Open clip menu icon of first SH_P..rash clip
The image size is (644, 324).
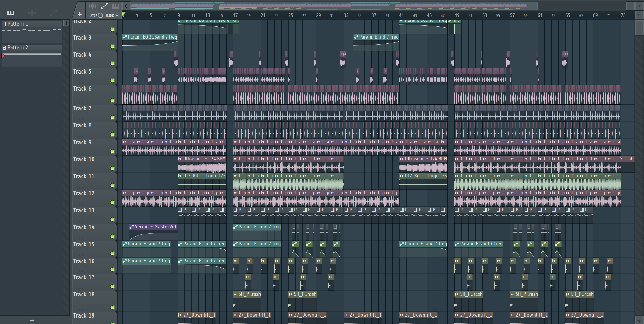pyautogui.click(x=235, y=294)
